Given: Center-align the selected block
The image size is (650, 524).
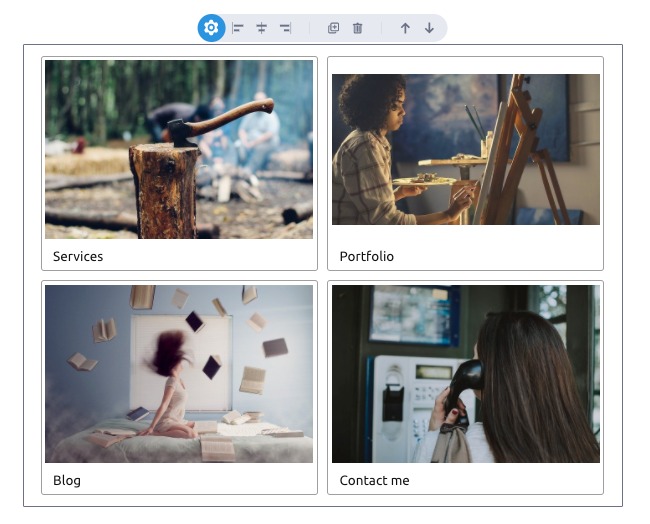Looking at the screenshot, I should [x=262, y=28].
